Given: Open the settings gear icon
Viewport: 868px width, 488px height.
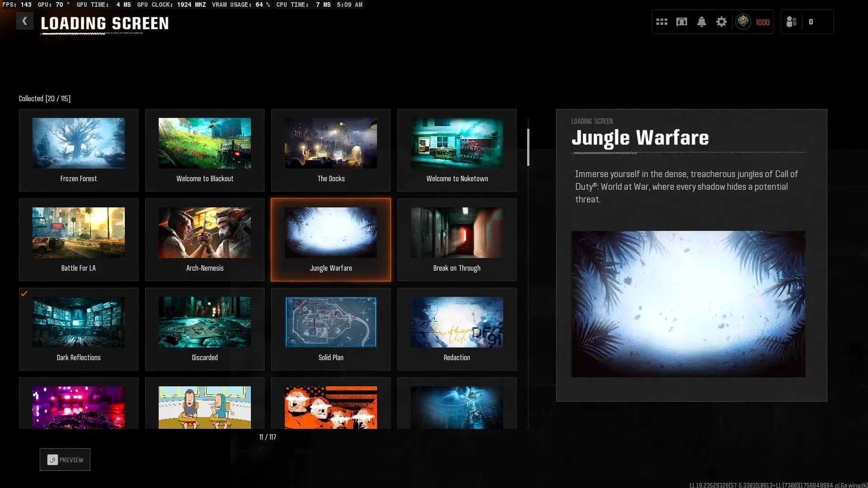Looking at the screenshot, I should [x=721, y=22].
